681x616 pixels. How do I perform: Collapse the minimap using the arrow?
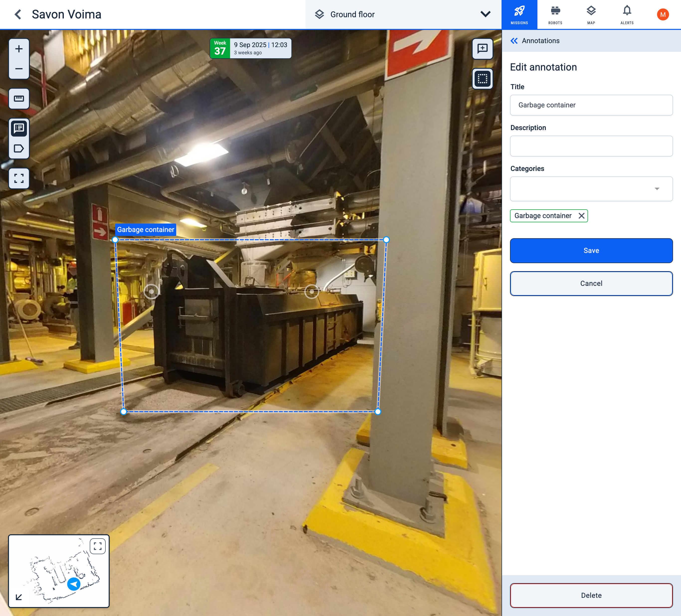click(x=19, y=597)
